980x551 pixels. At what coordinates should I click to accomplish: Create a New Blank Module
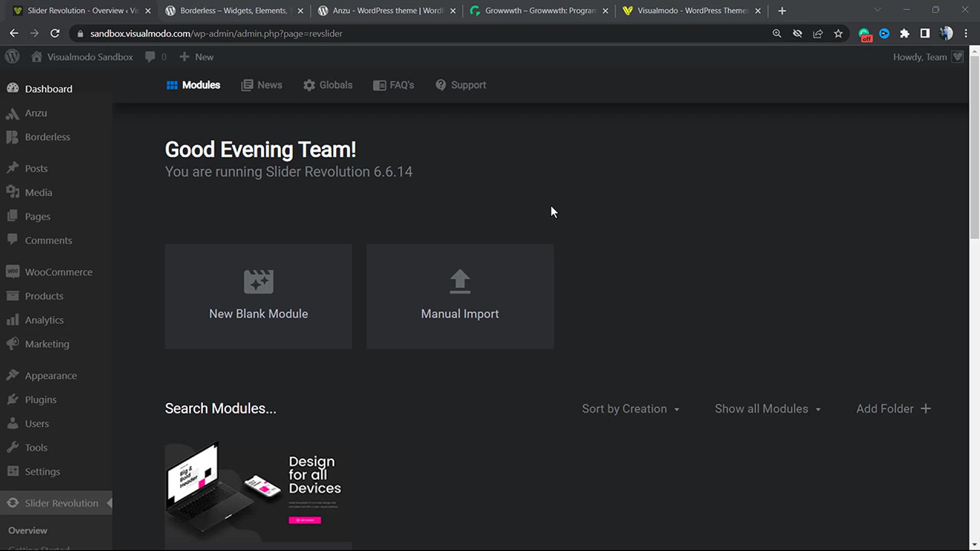coord(258,296)
